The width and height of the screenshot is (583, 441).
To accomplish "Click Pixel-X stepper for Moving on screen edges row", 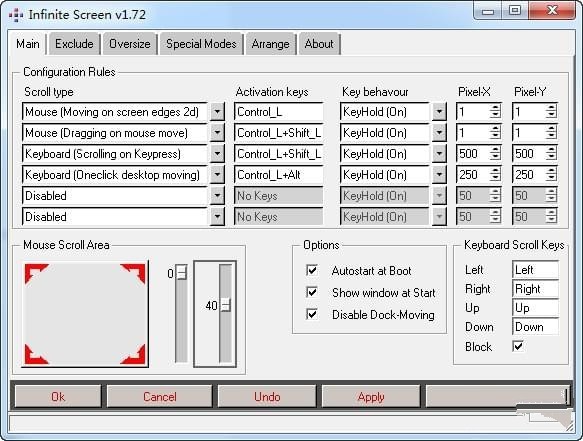I will pos(495,112).
